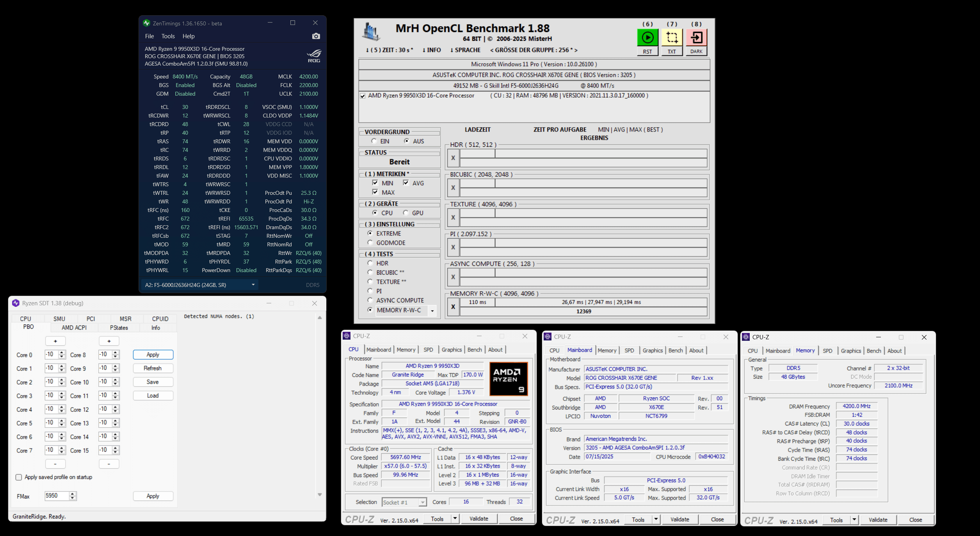Switch to SPD tab in CPU-Z CPU window
The height and width of the screenshot is (536, 980).
click(x=428, y=350)
